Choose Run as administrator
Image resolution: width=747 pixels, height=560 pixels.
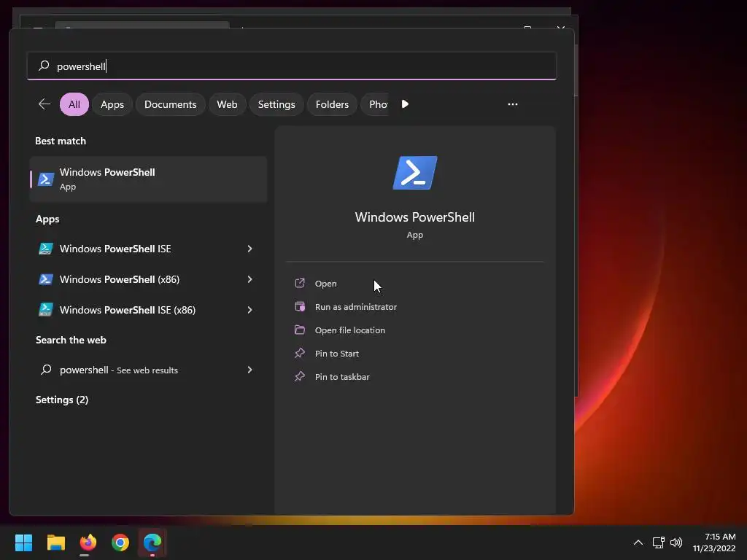coord(355,307)
